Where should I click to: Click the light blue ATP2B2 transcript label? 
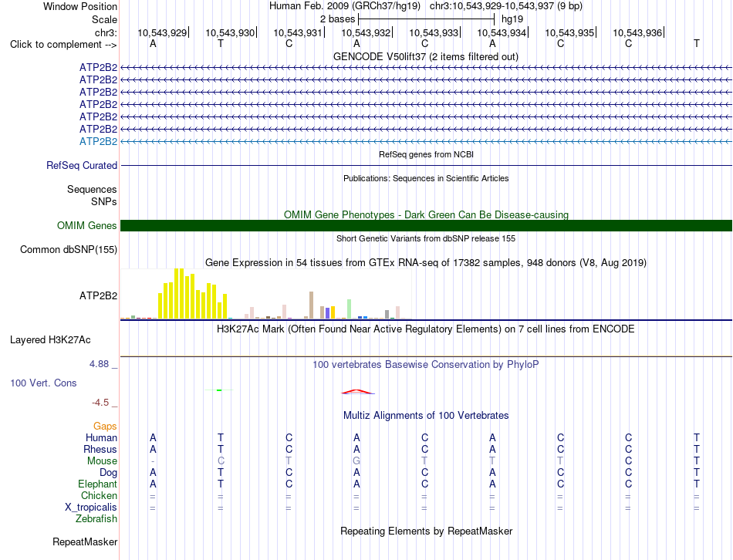point(98,141)
